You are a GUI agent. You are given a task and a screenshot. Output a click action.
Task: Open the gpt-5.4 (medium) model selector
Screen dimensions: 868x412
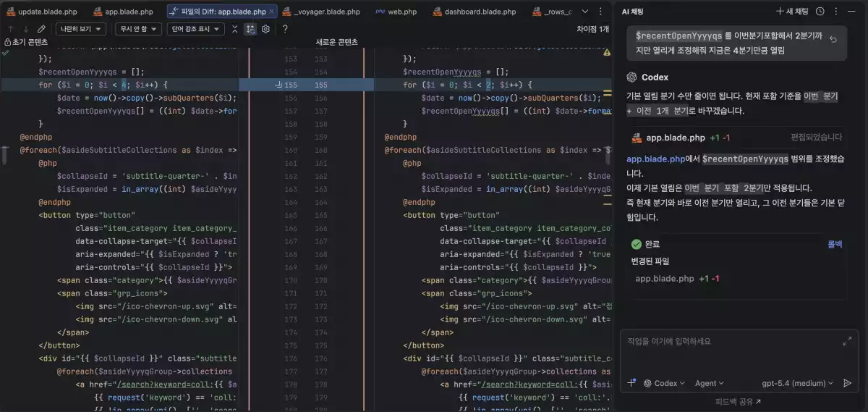pyautogui.click(x=797, y=383)
